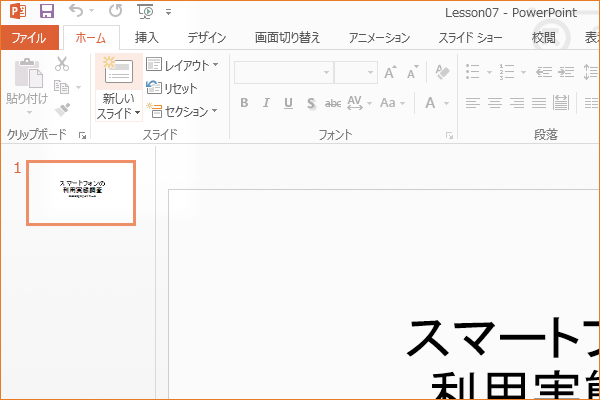Select slide 1 thumbnail in the pane
Image resolution: width=600 pixels, height=400 pixels.
(81, 193)
